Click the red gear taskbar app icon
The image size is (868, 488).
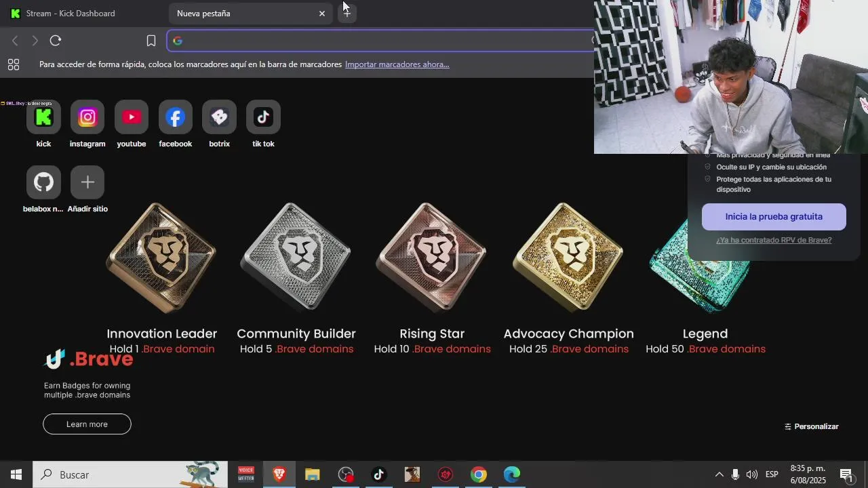[x=446, y=474]
